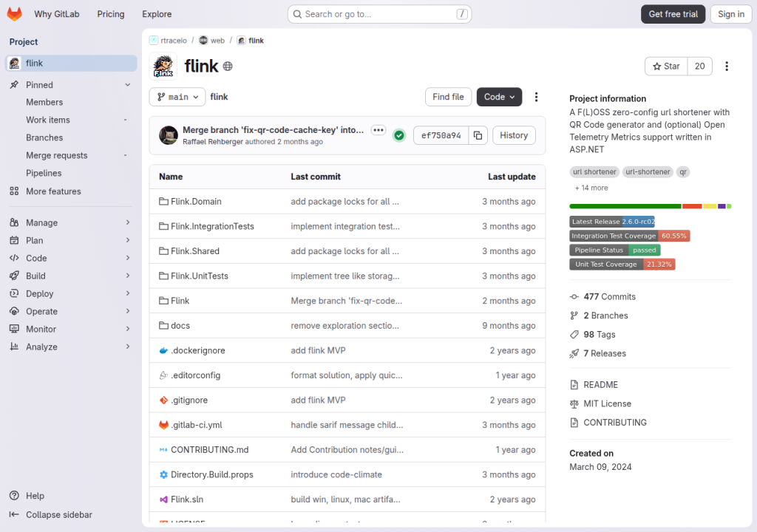Expand the Monitor menu chevron
Screen dimensions: 757x532
[x=127, y=330]
